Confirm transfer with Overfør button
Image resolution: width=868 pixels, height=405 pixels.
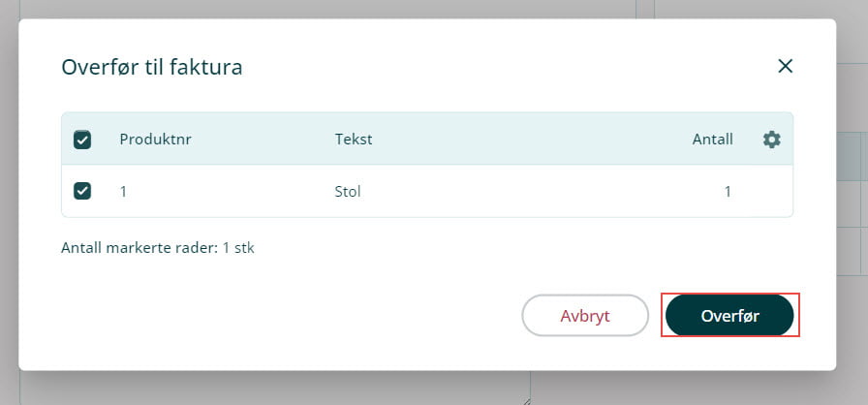(x=730, y=316)
